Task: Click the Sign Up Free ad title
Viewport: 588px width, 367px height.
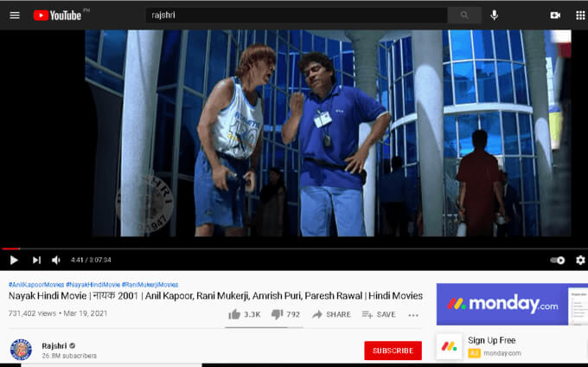Action: click(492, 340)
